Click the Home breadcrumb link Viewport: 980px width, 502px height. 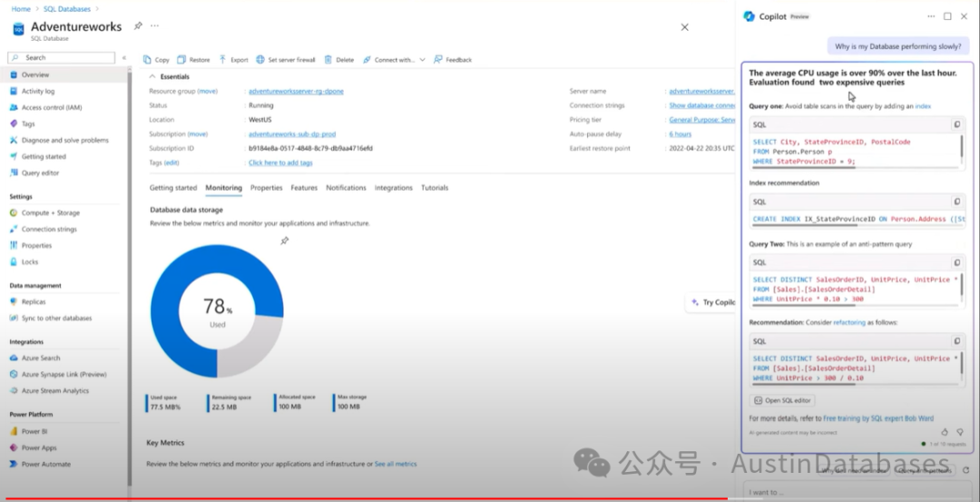click(21, 9)
